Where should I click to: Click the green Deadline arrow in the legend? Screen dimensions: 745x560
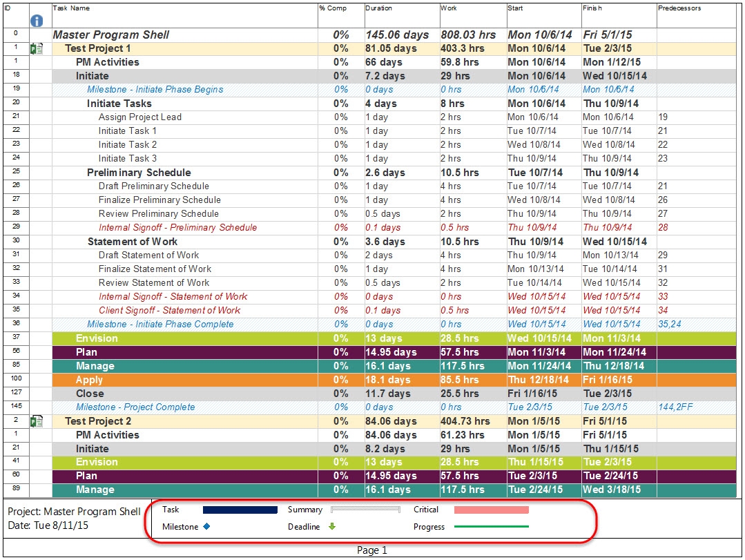[x=333, y=525]
